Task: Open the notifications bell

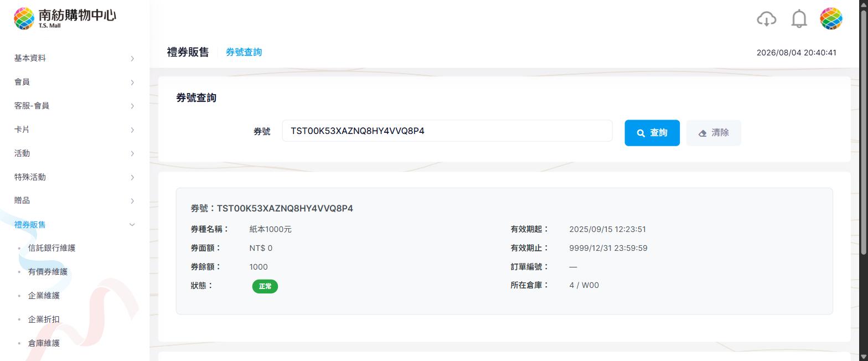Action: (x=799, y=19)
